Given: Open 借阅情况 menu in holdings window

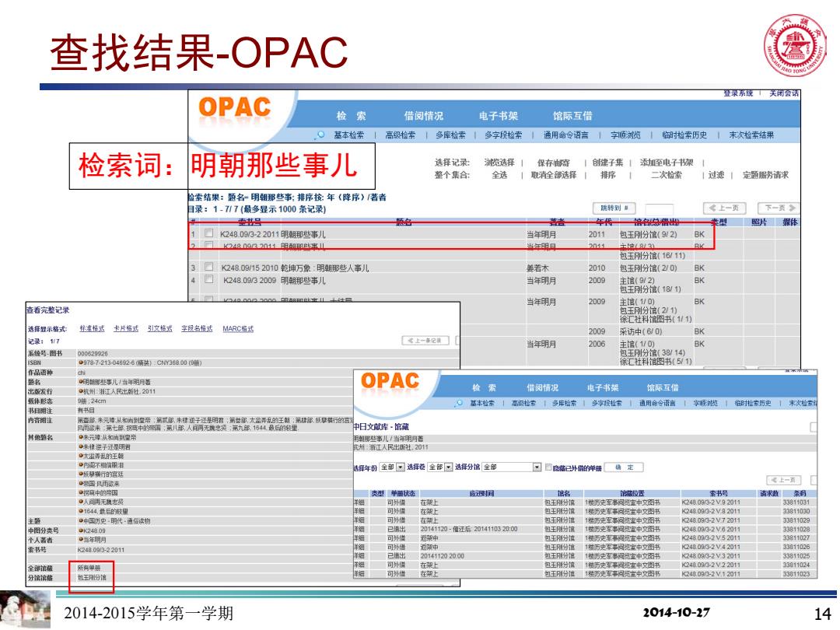Looking at the screenshot, I should click(x=542, y=387).
